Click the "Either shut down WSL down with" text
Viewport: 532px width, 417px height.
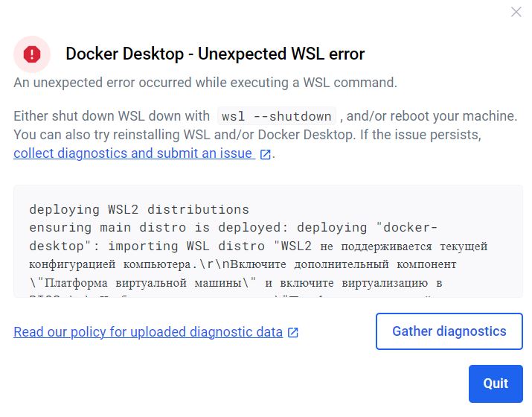click(112, 116)
